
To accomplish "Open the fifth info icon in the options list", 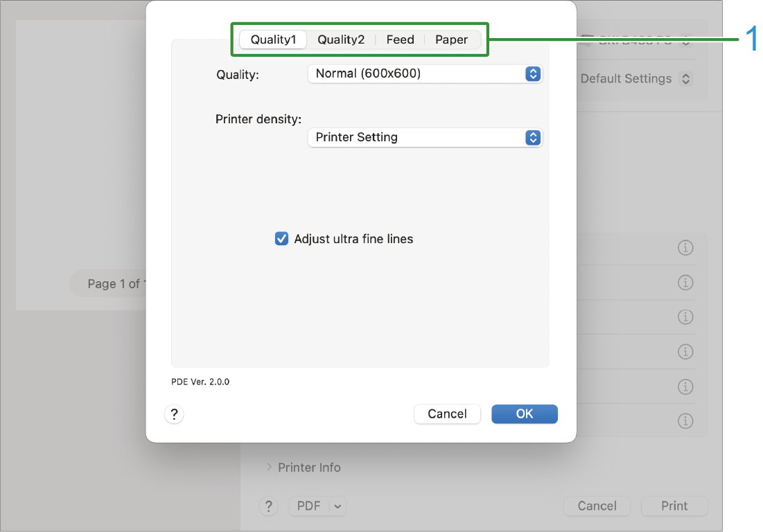I will (x=685, y=387).
